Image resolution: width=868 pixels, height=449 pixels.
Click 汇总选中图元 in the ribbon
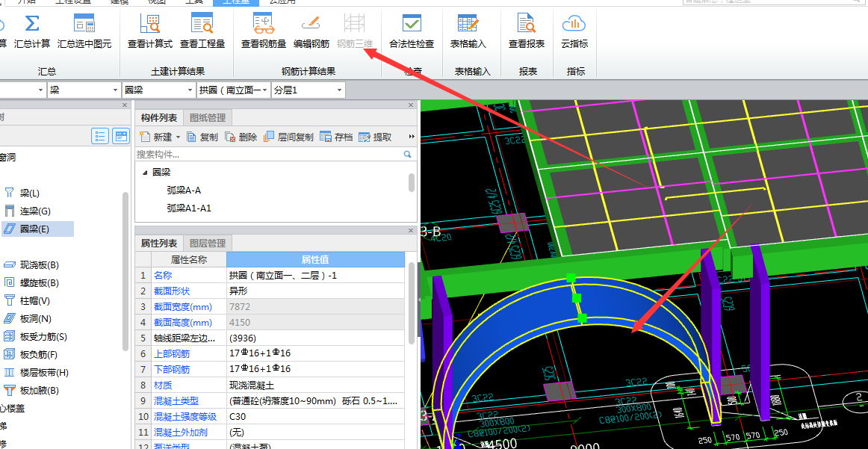coord(84,32)
